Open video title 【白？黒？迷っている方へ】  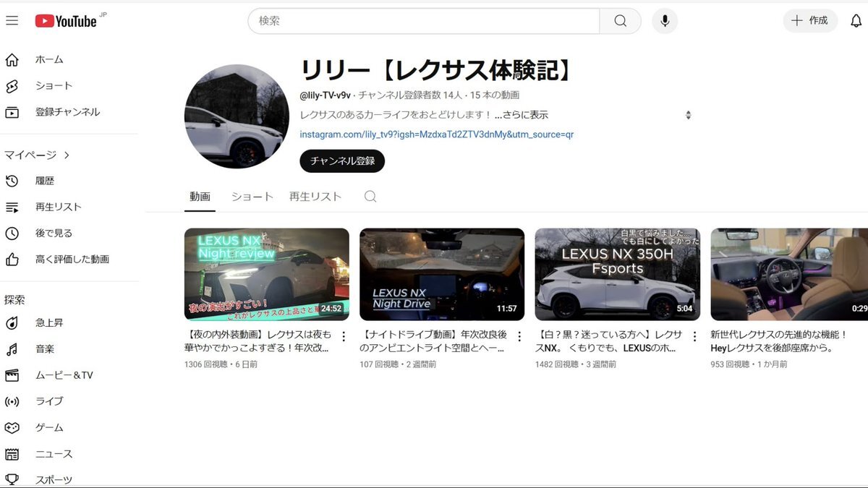608,342
